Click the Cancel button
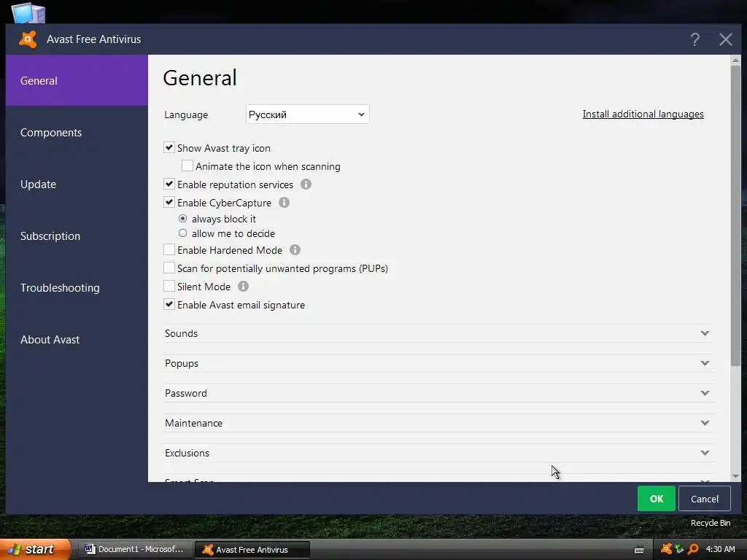Viewport: 747px width, 560px height. [x=704, y=499]
